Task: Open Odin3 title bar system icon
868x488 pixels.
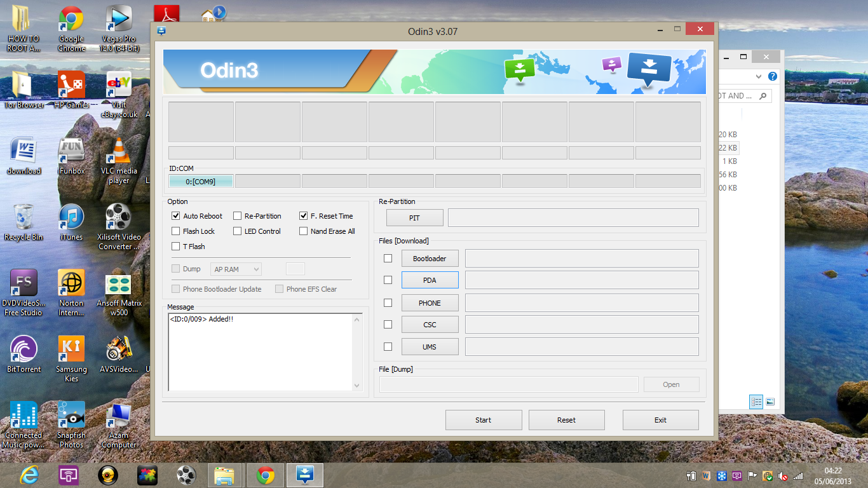Action: [161, 31]
